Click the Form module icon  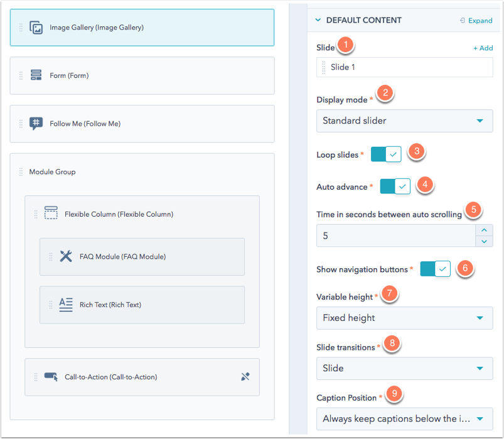36,75
